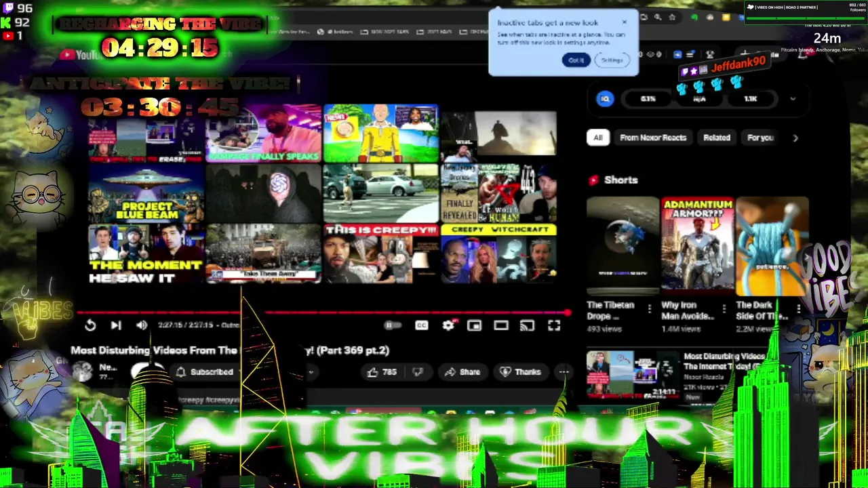
Task: Open Adamantium Armor short thumbnail
Action: point(697,246)
